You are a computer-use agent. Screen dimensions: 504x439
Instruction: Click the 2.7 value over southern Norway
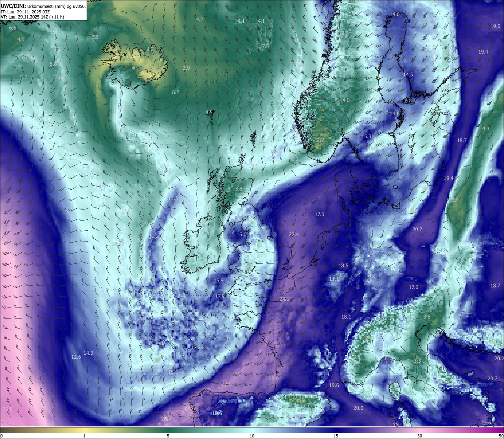(321, 140)
